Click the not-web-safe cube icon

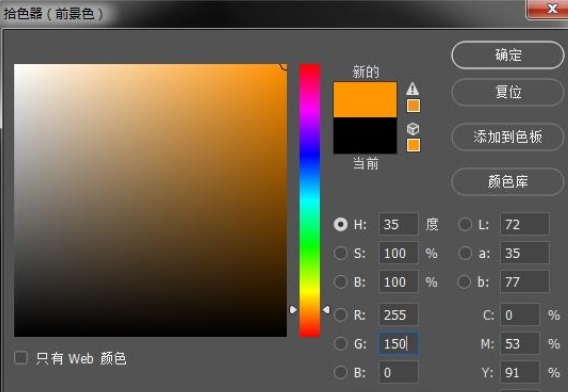point(413,129)
